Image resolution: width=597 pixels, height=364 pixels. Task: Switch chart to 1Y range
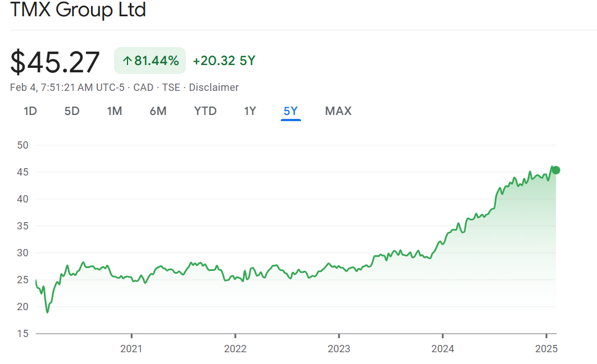250,111
